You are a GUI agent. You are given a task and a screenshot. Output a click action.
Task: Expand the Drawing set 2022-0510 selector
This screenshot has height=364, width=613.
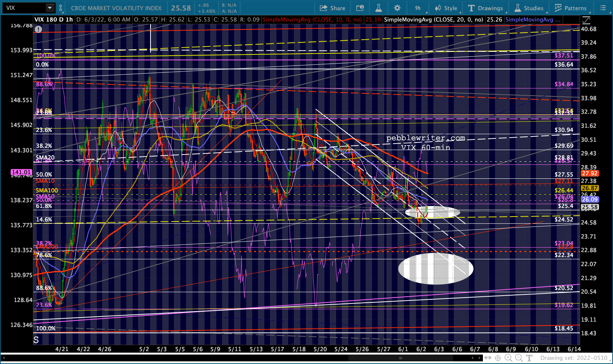coord(574,358)
